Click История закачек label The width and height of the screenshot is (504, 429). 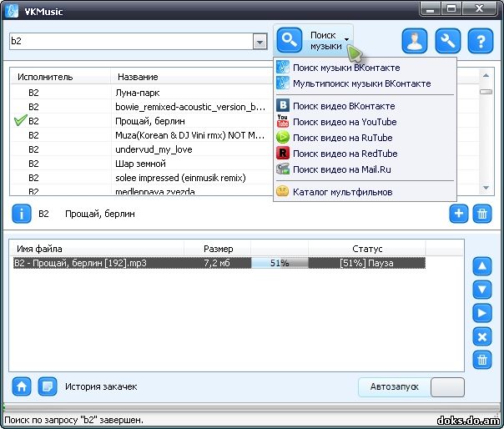point(101,386)
